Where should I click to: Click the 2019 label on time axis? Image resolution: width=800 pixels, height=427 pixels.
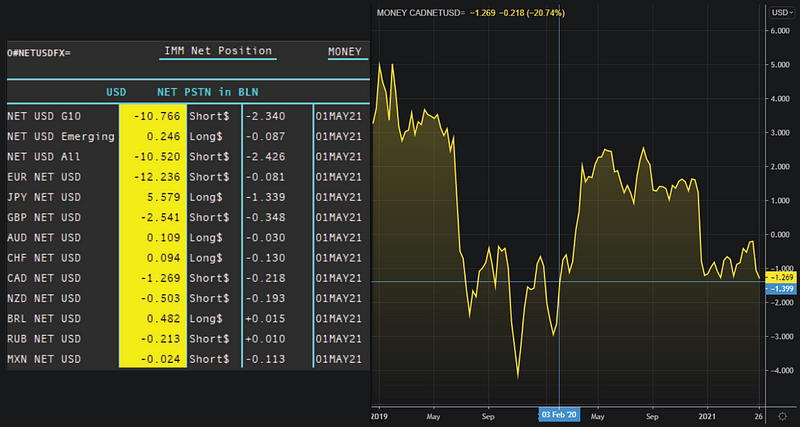point(380,415)
